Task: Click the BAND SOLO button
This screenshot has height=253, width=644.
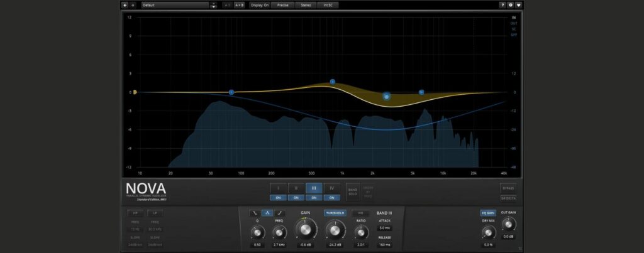Action: 352,190
